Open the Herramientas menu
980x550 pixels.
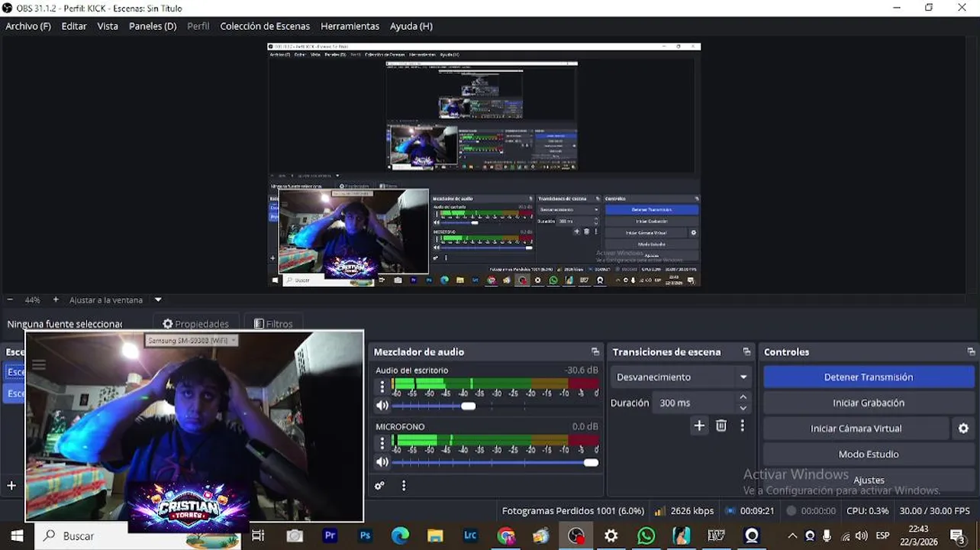pos(350,26)
